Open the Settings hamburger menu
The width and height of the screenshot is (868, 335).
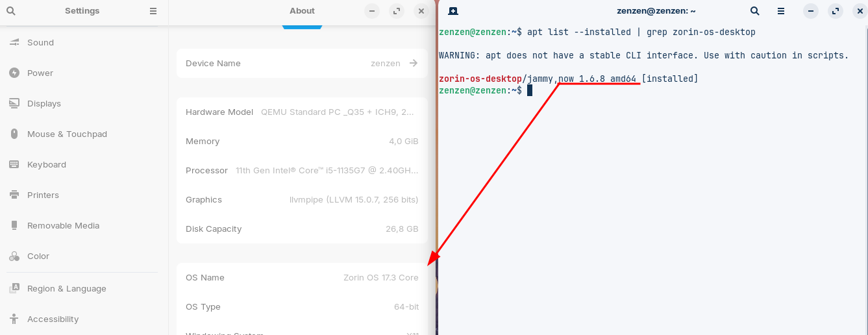tap(153, 11)
